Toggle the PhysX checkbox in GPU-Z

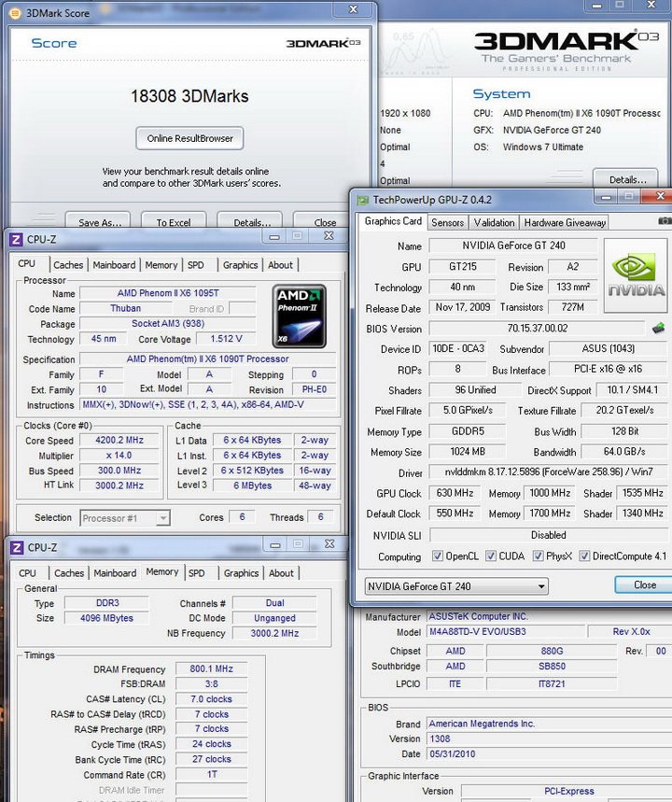tap(538, 556)
